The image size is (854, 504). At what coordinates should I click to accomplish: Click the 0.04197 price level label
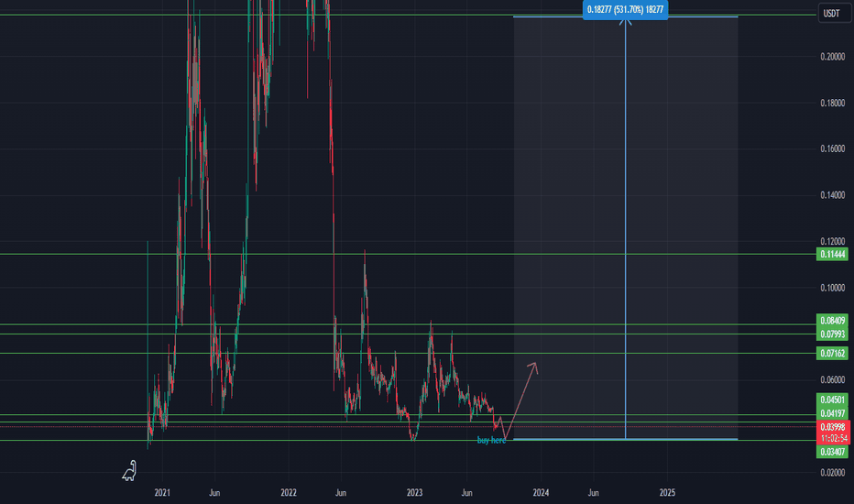(x=832, y=413)
